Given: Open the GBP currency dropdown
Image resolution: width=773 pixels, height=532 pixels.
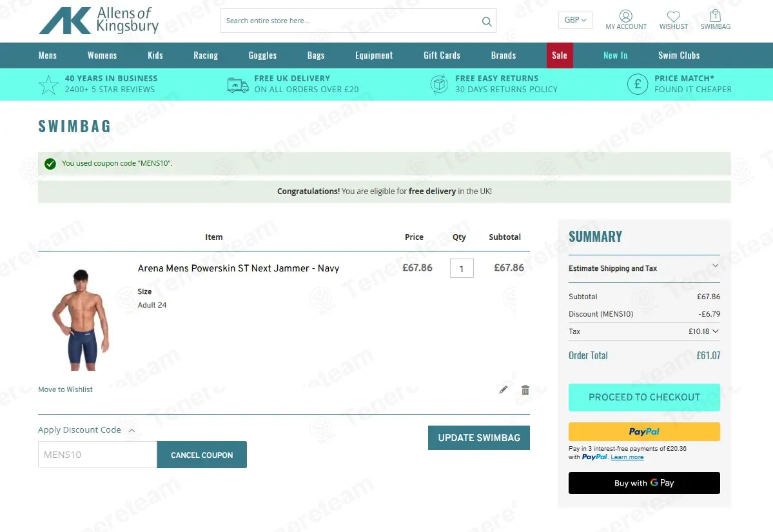Looking at the screenshot, I should 575,20.
